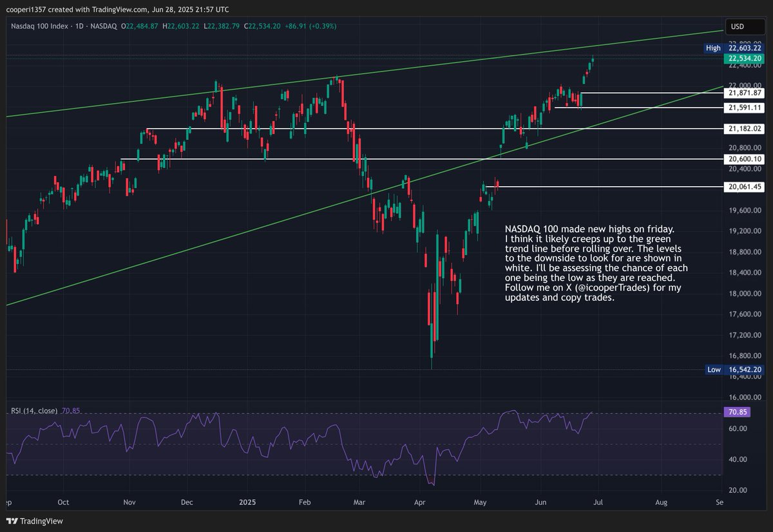Select the NASDAQ 100 annotation text note
This screenshot has width=773, height=532.
596,263
